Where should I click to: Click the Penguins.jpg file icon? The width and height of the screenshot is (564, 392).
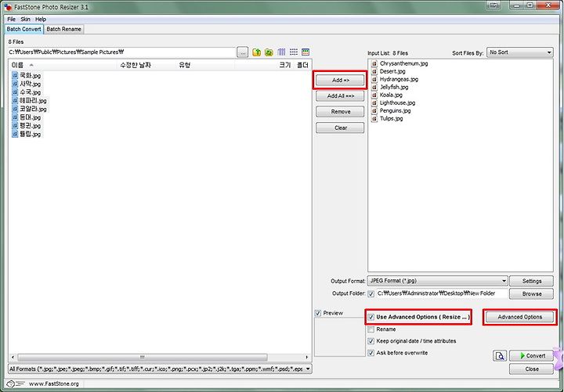374,110
